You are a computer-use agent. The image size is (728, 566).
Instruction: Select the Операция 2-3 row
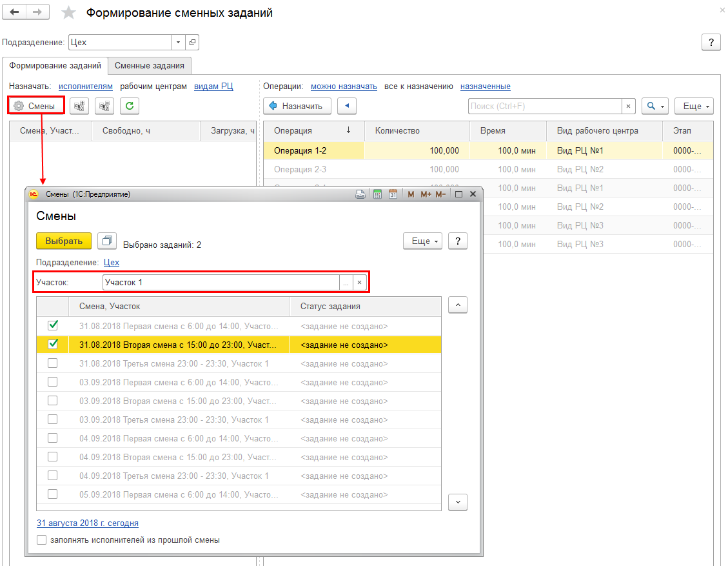tap(488, 169)
